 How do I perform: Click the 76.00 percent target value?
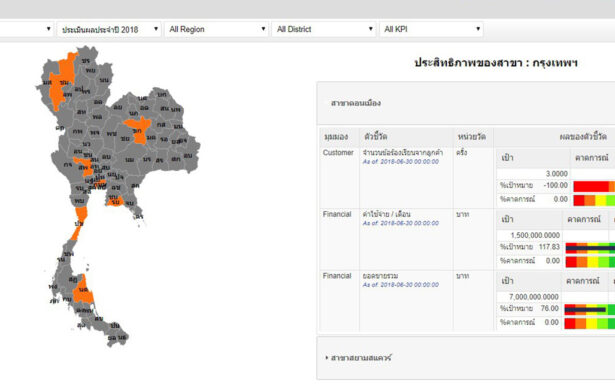tap(549, 309)
